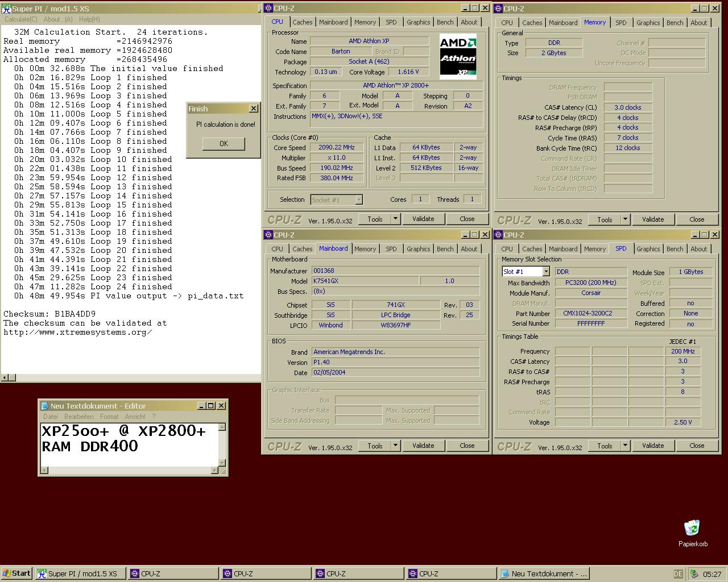The height and width of the screenshot is (582, 728).
Task: Open Tools dropdown arrow in SPD window
Action: [625, 446]
